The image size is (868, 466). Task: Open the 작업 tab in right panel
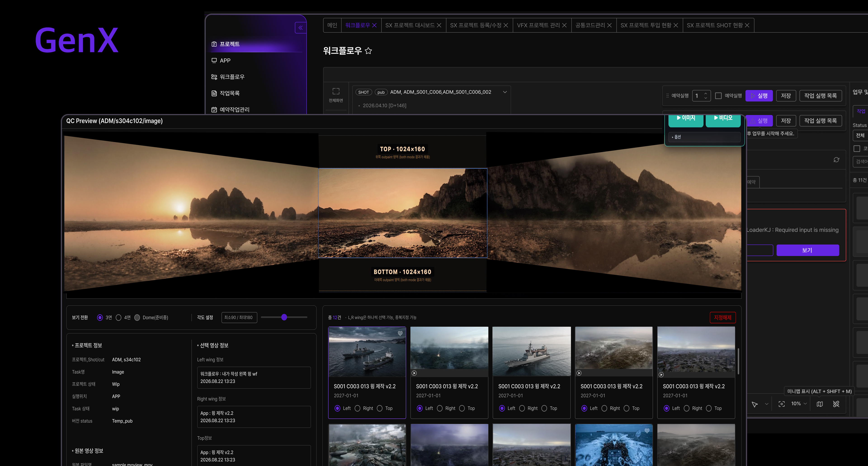[x=861, y=111]
